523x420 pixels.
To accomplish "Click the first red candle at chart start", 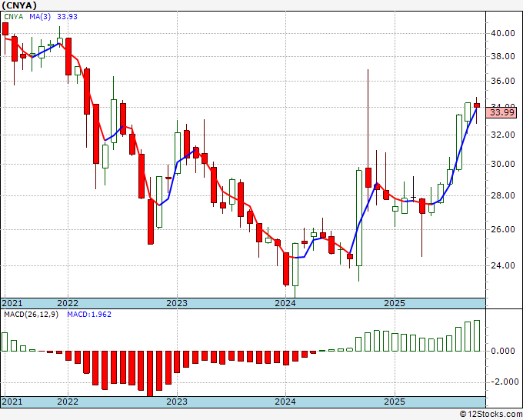I will click(5, 28).
